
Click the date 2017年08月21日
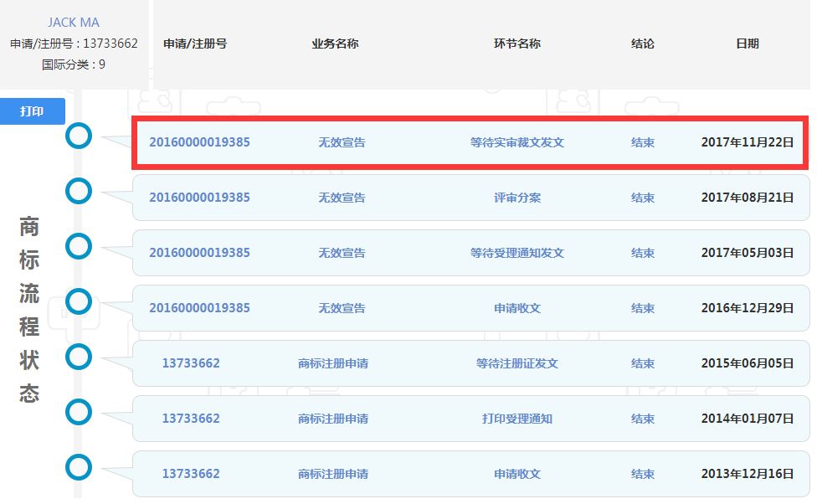click(x=748, y=198)
